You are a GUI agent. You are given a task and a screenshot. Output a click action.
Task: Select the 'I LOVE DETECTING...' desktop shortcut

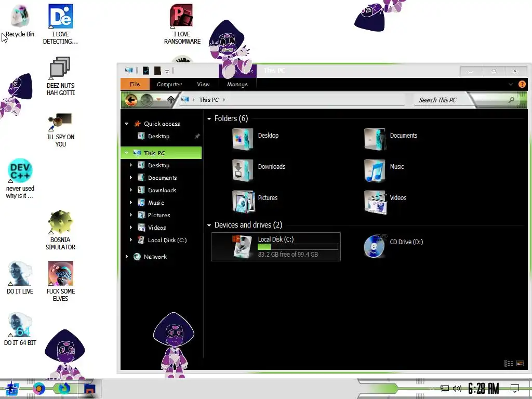click(60, 24)
